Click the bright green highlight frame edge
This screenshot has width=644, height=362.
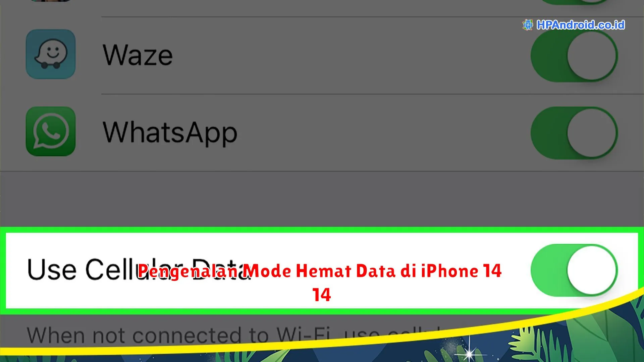[322, 230]
